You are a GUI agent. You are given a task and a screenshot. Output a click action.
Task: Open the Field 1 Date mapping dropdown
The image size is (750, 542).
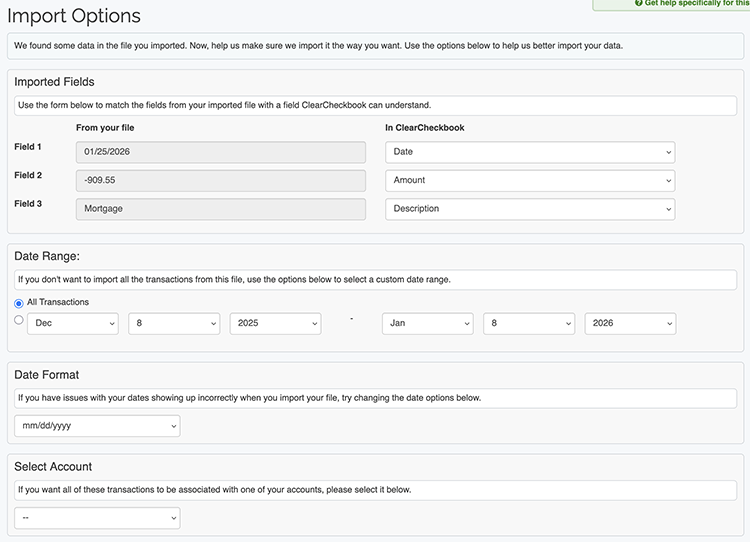point(530,152)
